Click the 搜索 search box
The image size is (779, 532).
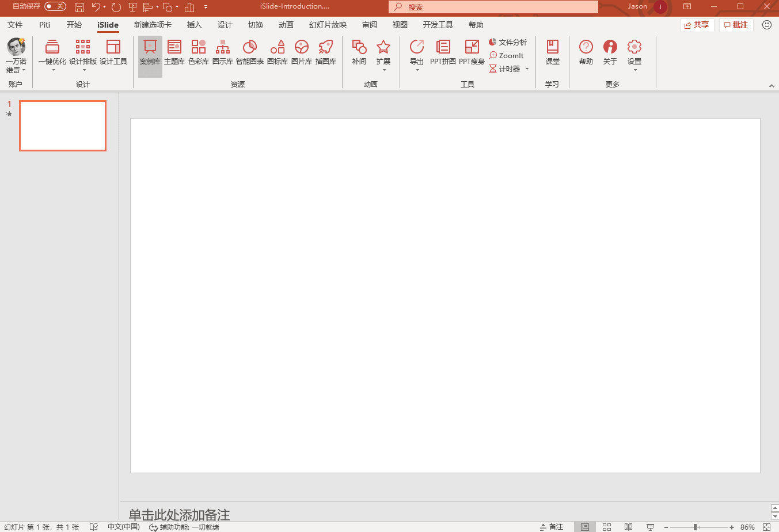click(493, 7)
